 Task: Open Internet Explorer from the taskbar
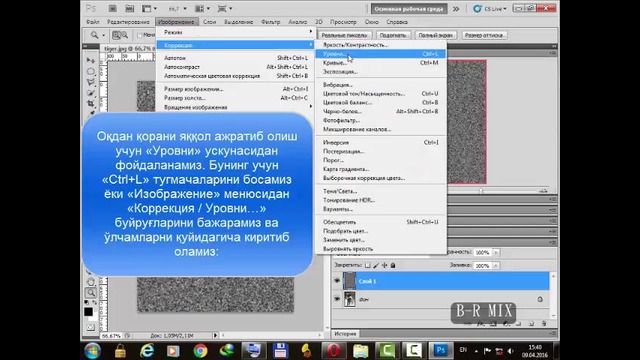click(147, 350)
